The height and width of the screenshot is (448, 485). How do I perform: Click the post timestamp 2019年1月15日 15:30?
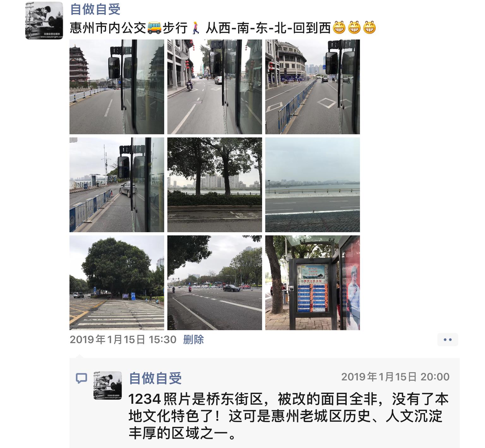tap(123, 340)
